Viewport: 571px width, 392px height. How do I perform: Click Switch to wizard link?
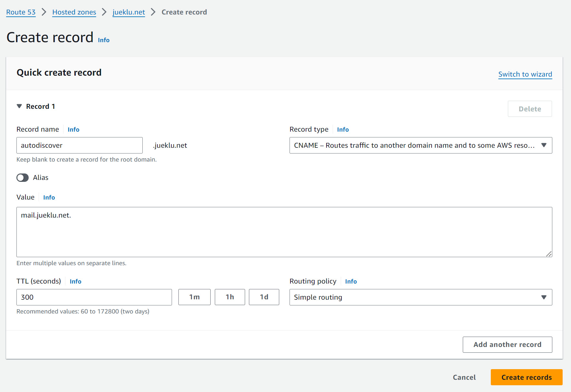pos(525,74)
